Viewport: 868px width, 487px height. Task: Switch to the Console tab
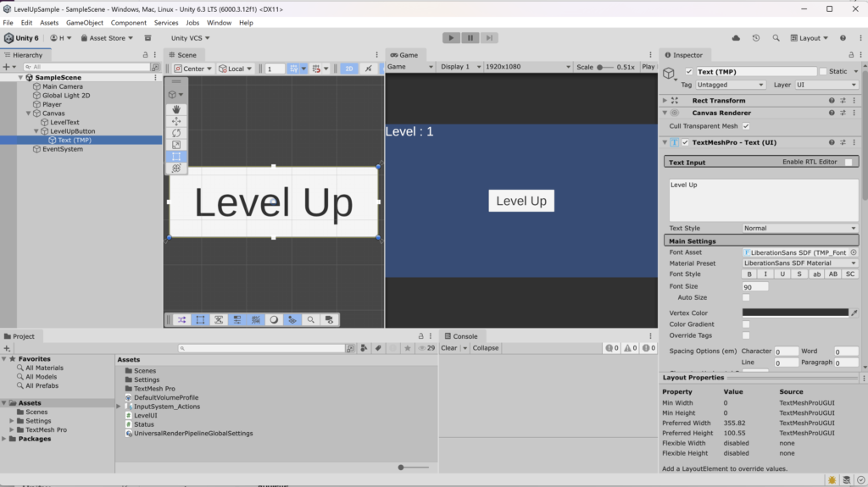(x=462, y=336)
